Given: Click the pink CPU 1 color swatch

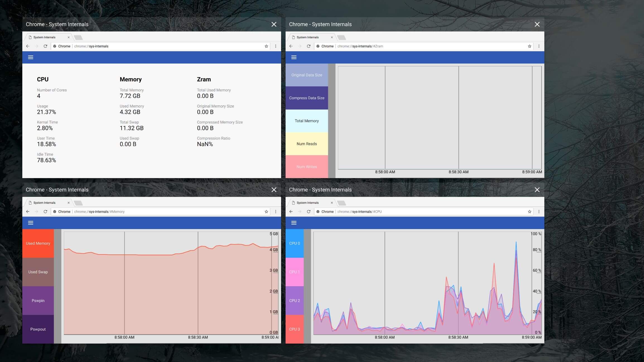Looking at the screenshot, I should tap(295, 272).
